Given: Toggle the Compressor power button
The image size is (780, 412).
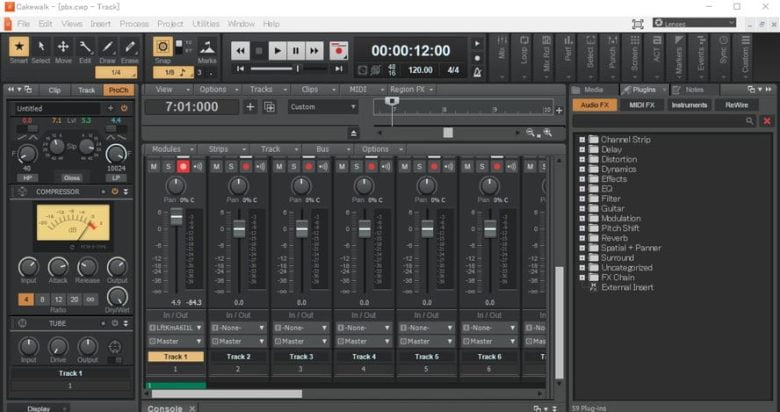Looking at the screenshot, I should [115, 192].
